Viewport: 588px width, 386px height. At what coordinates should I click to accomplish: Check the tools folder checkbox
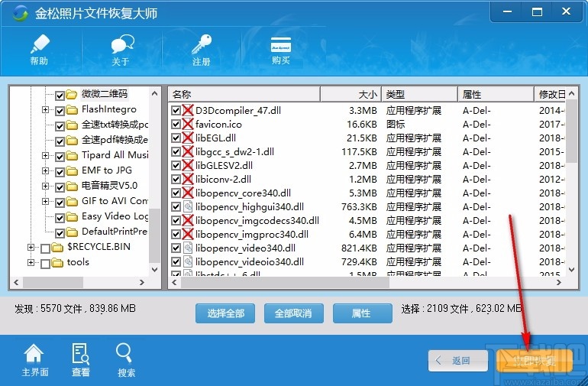[x=45, y=264]
